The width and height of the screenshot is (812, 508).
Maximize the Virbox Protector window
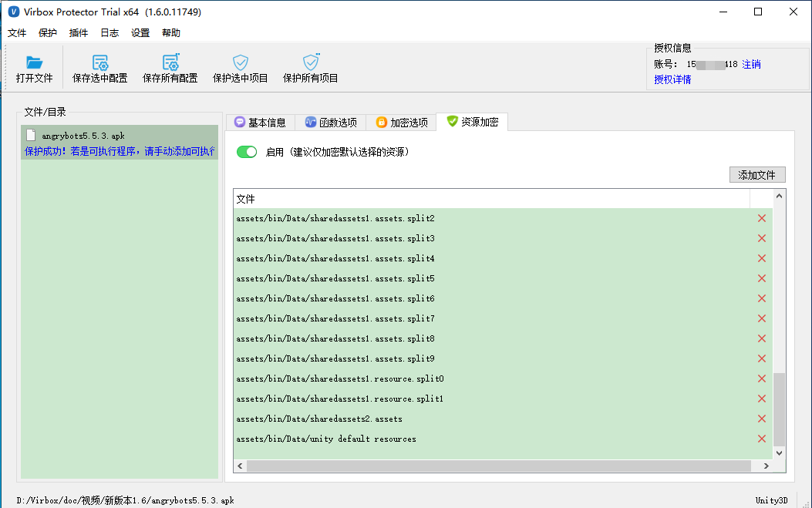(x=758, y=12)
